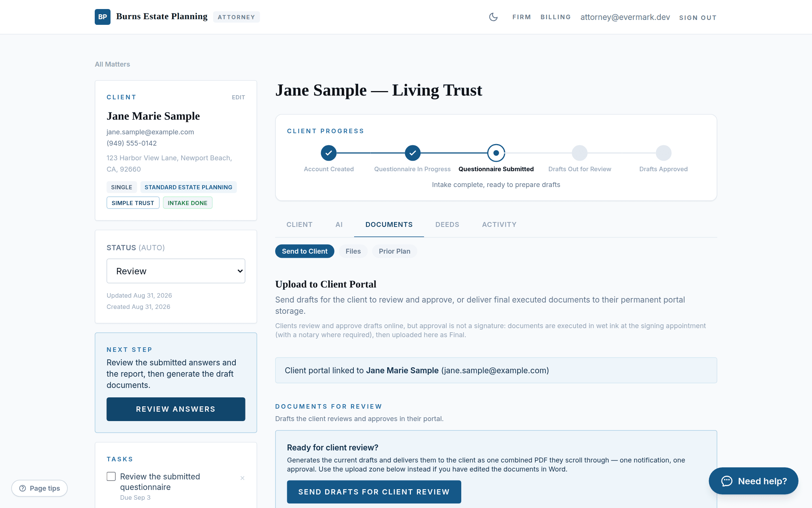Switch to the AI tab
This screenshot has height=508, width=812.
(x=339, y=225)
